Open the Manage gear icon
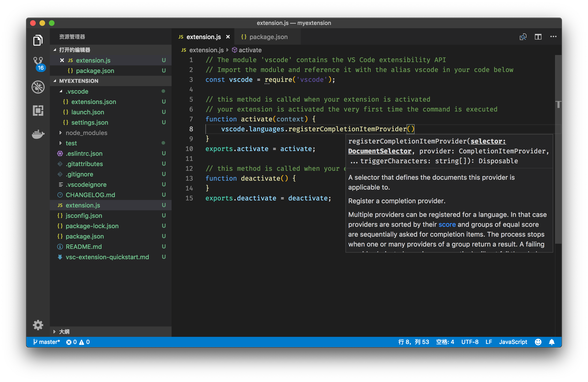Viewport: 588px width, 382px height. click(38, 325)
